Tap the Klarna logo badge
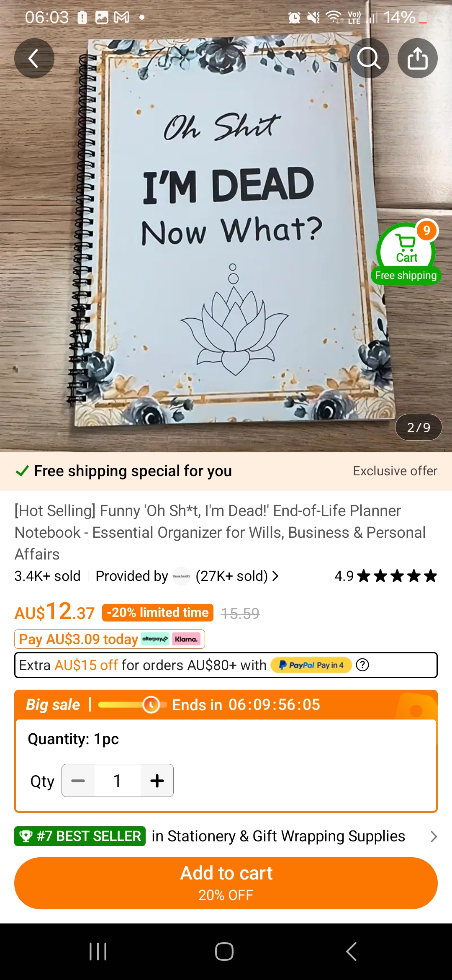Viewport: 452px width, 980px height. [x=186, y=639]
